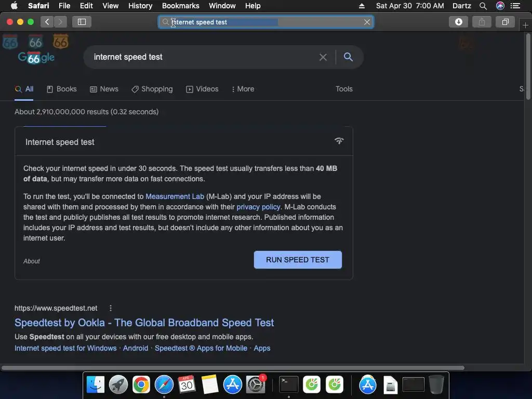The width and height of the screenshot is (532, 399).
Task: Show the tab overview
Action: pyautogui.click(x=505, y=22)
